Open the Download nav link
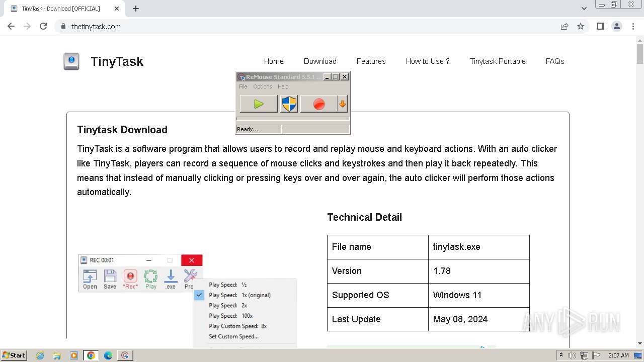 tap(320, 61)
